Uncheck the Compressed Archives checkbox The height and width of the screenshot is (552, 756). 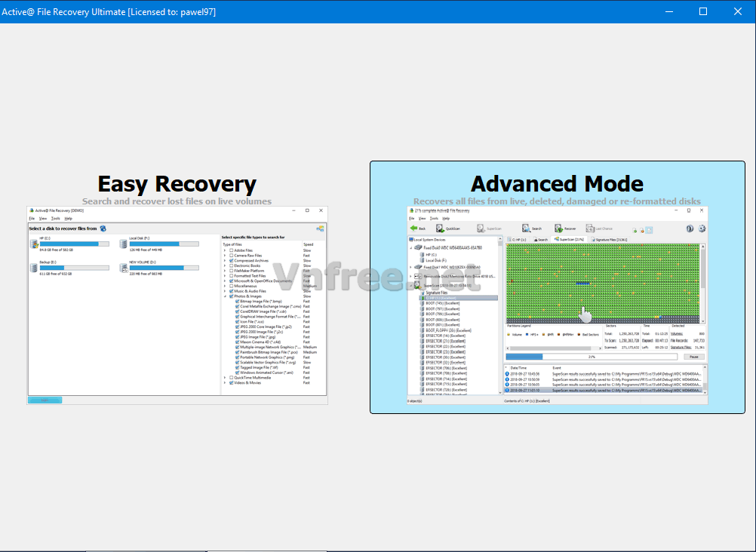[x=231, y=260]
